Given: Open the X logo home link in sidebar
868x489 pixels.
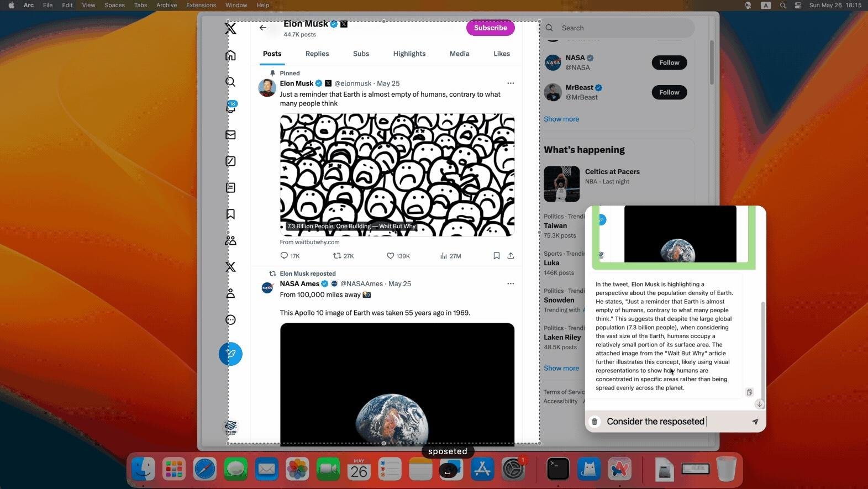Looking at the screenshot, I should (x=231, y=29).
